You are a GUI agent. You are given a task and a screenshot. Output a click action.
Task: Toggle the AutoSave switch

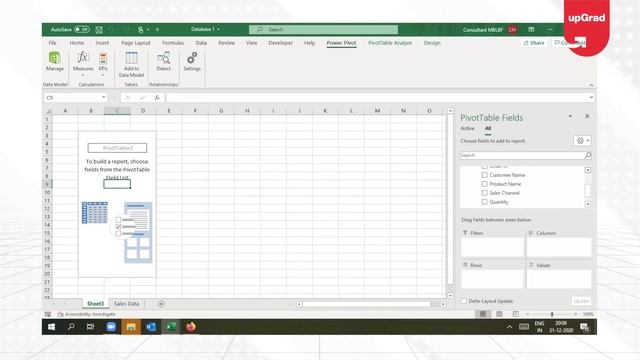pos(82,29)
